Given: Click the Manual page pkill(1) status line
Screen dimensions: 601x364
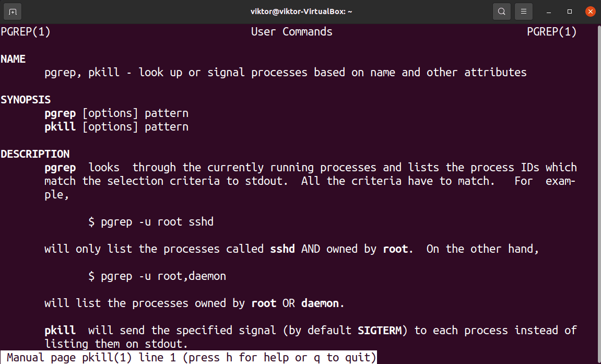Looking at the screenshot, I should (x=188, y=357).
